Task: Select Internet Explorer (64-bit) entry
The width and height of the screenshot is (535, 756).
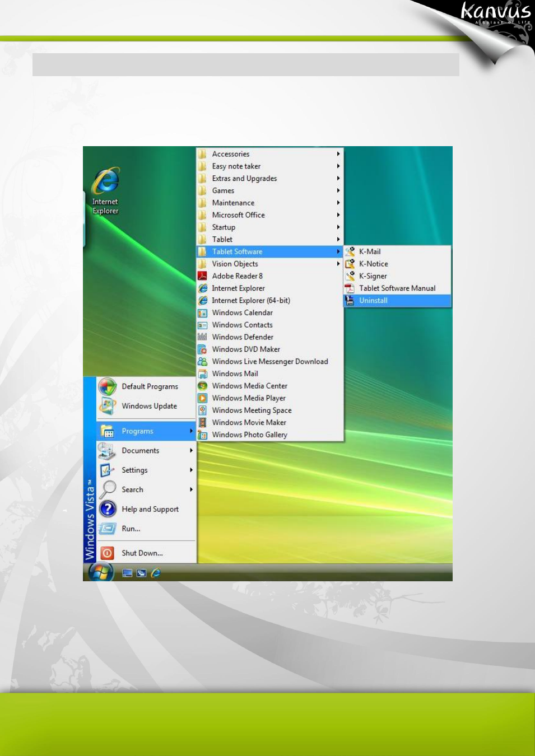Action: click(269, 301)
